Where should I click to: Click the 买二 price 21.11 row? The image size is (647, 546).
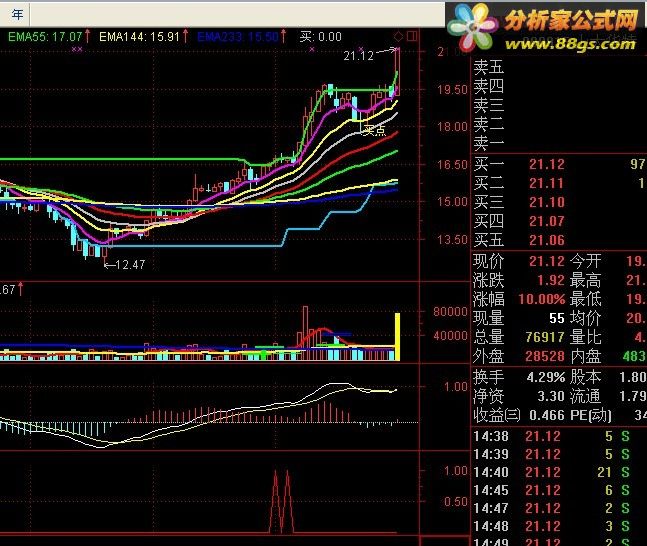[x=559, y=183]
